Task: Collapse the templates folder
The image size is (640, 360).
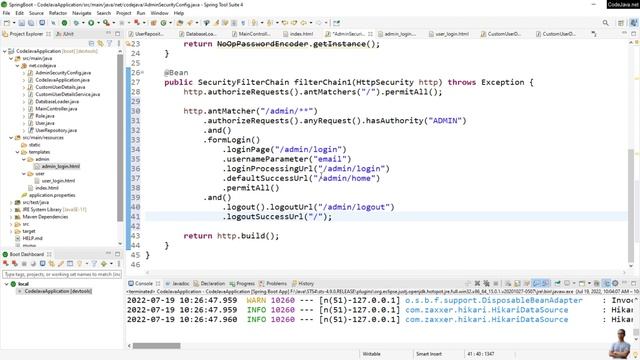Action: [x=18, y=152]
